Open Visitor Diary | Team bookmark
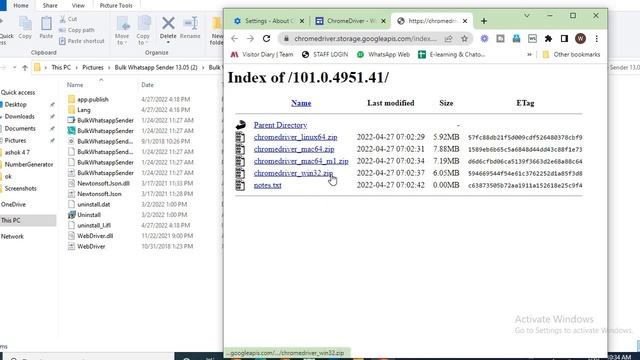 click(x=262, y=54)
